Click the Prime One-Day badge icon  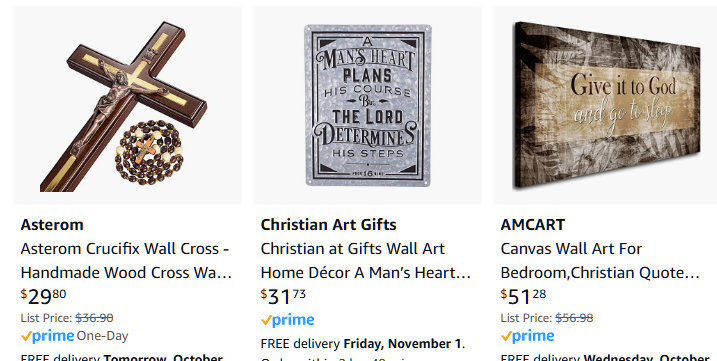tap(48, 336)
